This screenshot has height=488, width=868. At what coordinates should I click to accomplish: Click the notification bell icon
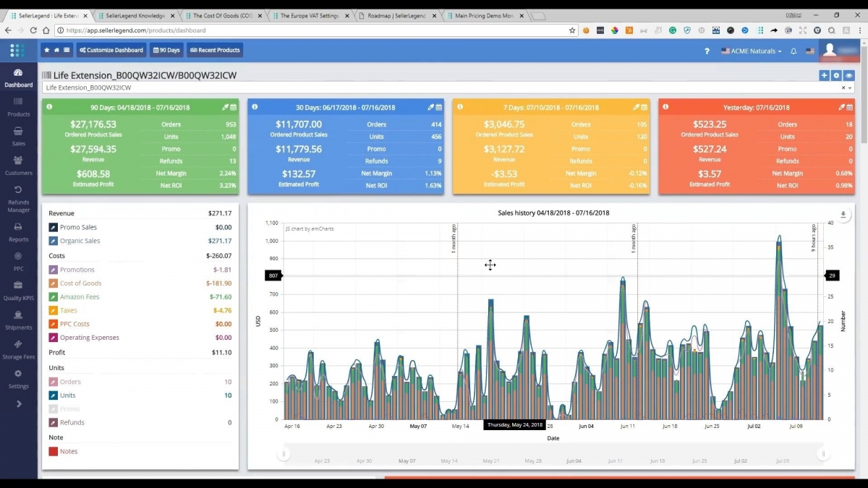[x=793, y=51]
